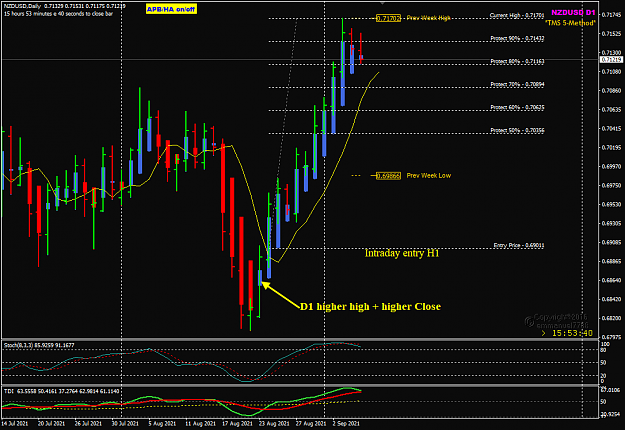The width and height of the screenshot is (625, 430).
Task: Click the 0.71080 price axis label
Action: (612, 72)
